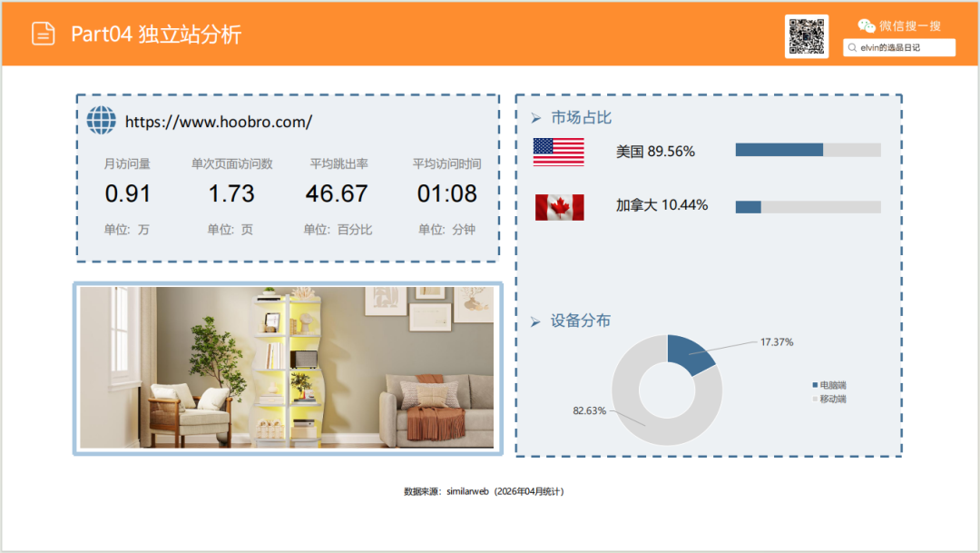Click the living room product image

(287, 368)
